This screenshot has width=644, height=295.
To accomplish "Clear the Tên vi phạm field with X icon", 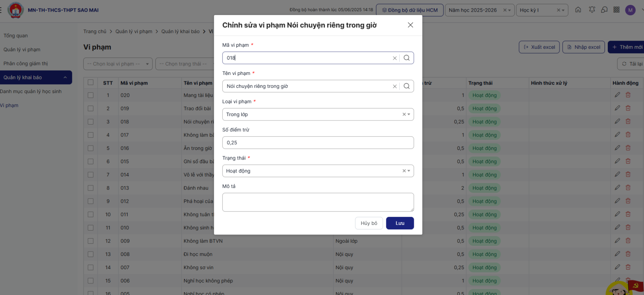I will pyautogui.click(x=395, y=86).
